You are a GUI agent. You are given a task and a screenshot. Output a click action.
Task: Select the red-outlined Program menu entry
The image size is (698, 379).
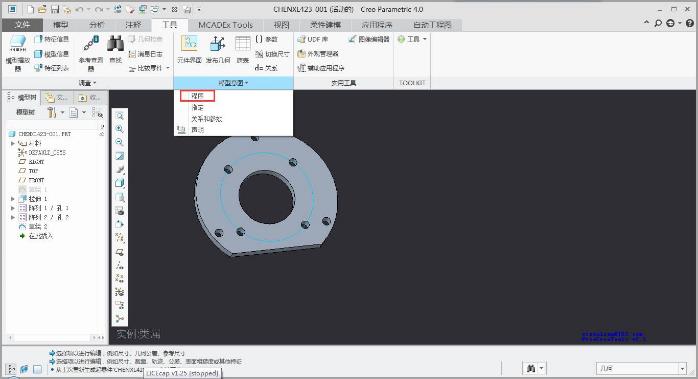click(x=197, y=96)
